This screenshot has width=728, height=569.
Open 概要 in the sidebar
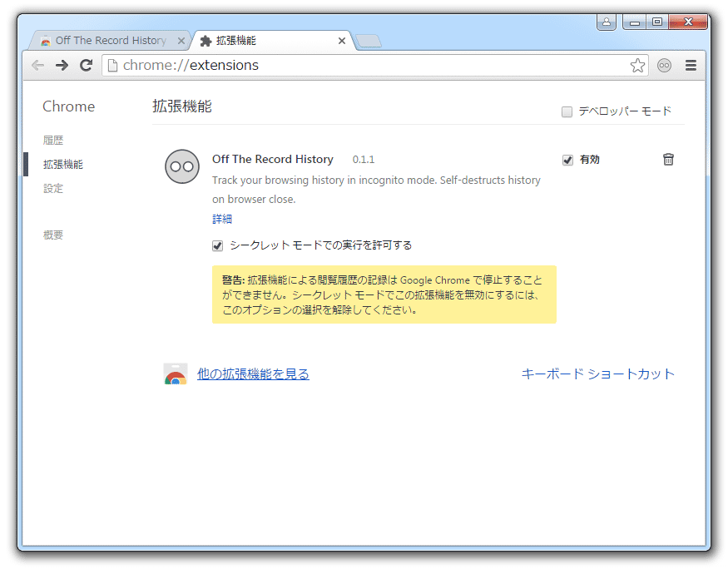[x=53, y=235]
